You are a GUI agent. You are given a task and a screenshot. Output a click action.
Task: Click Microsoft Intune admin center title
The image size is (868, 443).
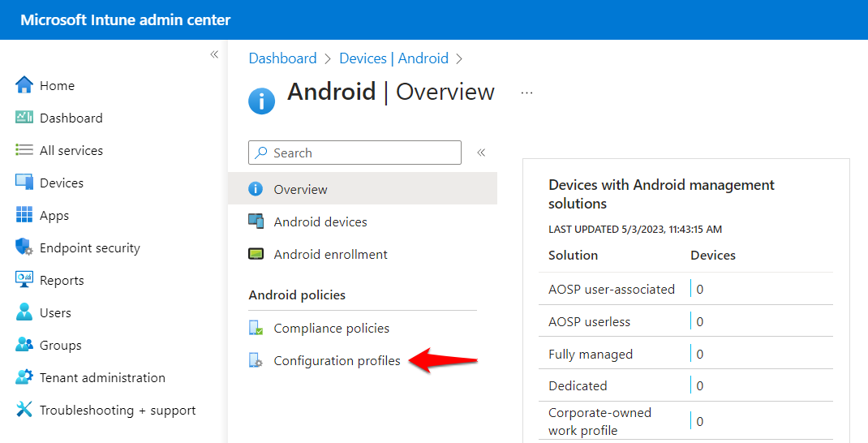click(126, 20)
